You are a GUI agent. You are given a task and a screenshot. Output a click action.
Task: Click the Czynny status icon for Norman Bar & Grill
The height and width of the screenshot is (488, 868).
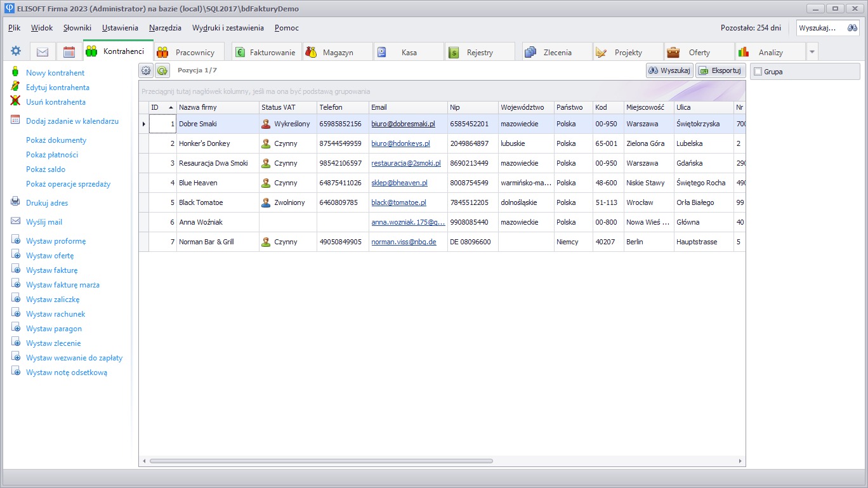pos(266,242)
